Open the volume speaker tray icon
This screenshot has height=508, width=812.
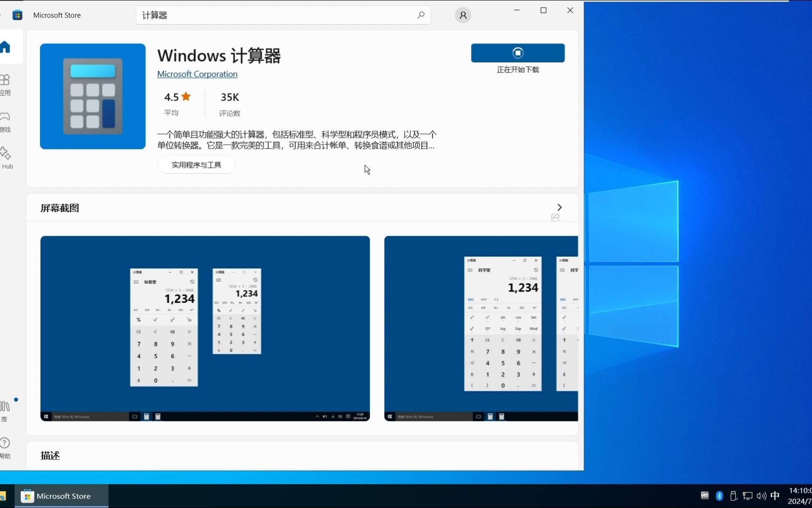point(762,496)
